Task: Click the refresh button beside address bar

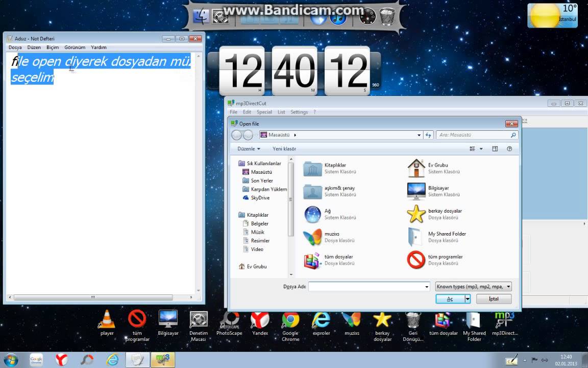Action: tap(429, 135)
